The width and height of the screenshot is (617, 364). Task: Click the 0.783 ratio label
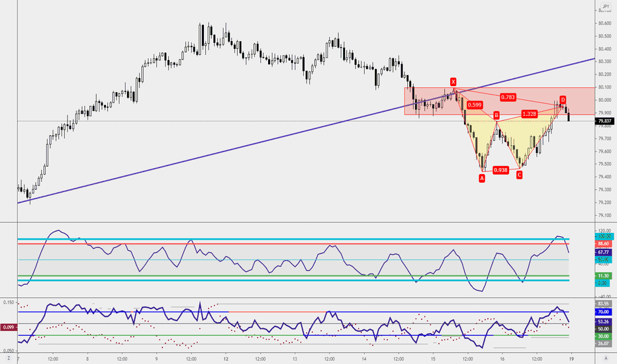click(508, 97)
